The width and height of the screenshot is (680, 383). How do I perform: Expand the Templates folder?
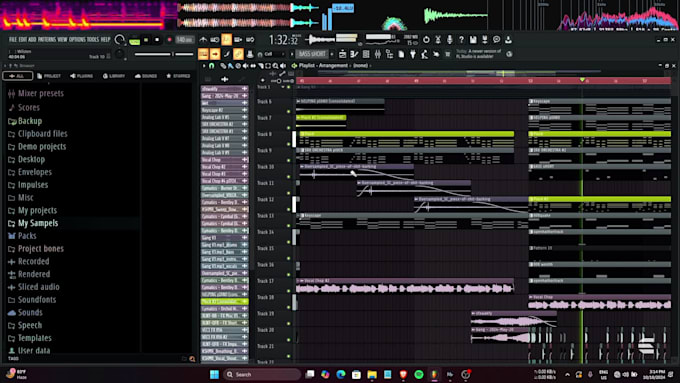coord(30,338)
